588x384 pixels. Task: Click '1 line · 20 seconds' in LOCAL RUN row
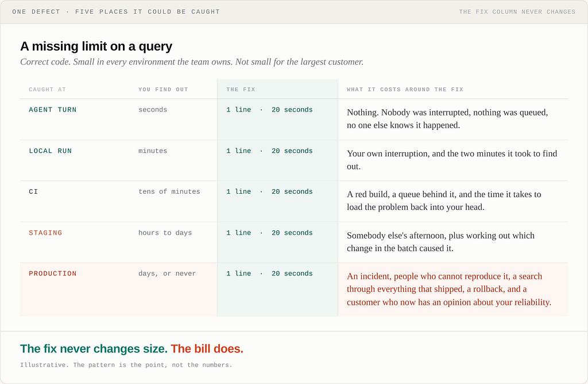point(269,151)
